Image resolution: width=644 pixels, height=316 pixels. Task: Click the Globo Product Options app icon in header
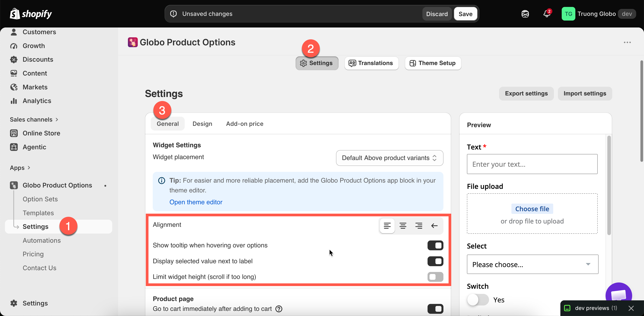pyautogui.click(x=133, y=42)
